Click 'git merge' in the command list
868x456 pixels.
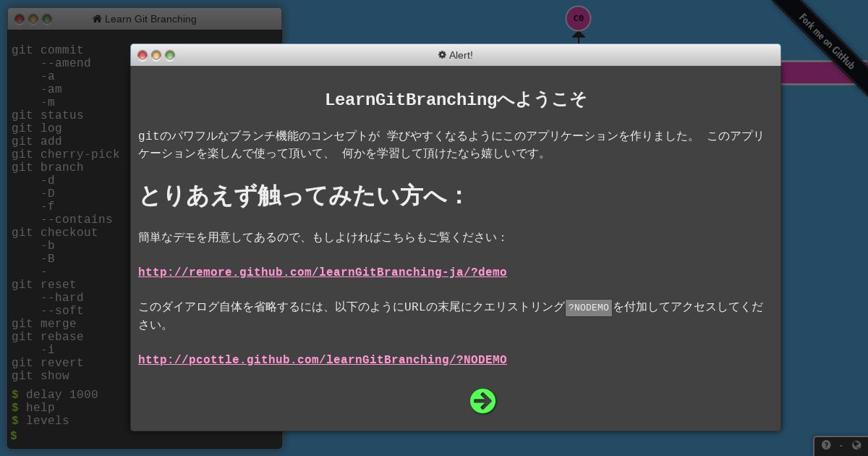(x=44, y=324)
